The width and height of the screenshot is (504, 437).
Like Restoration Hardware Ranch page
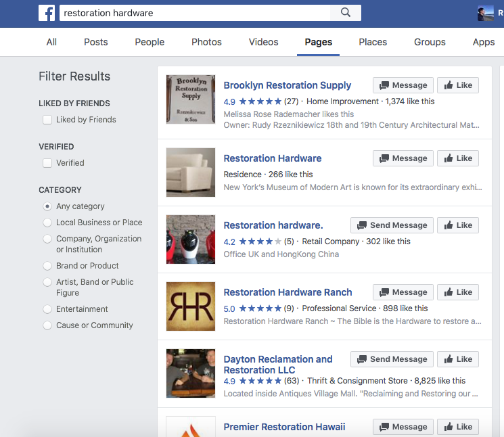(458, 292)
